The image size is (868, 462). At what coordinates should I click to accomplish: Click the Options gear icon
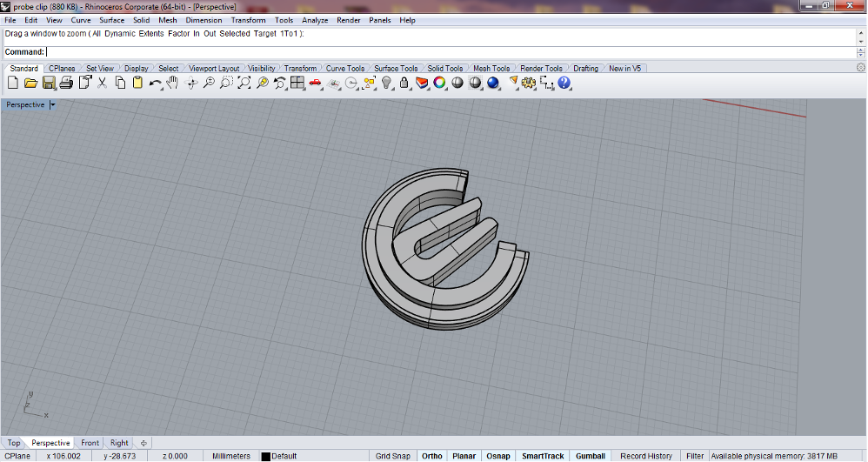click(529, 84)
